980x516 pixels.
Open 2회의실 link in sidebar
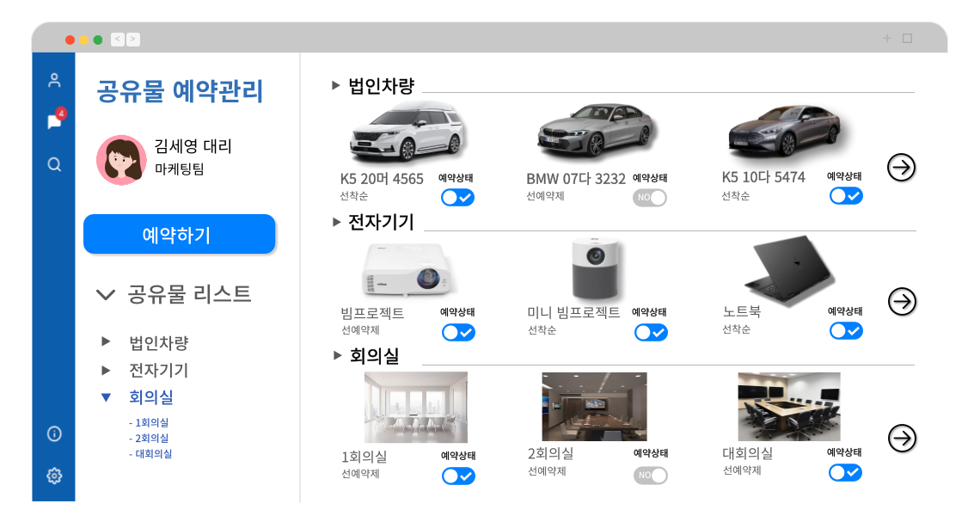pyautogui.click(x=151, y=438)
